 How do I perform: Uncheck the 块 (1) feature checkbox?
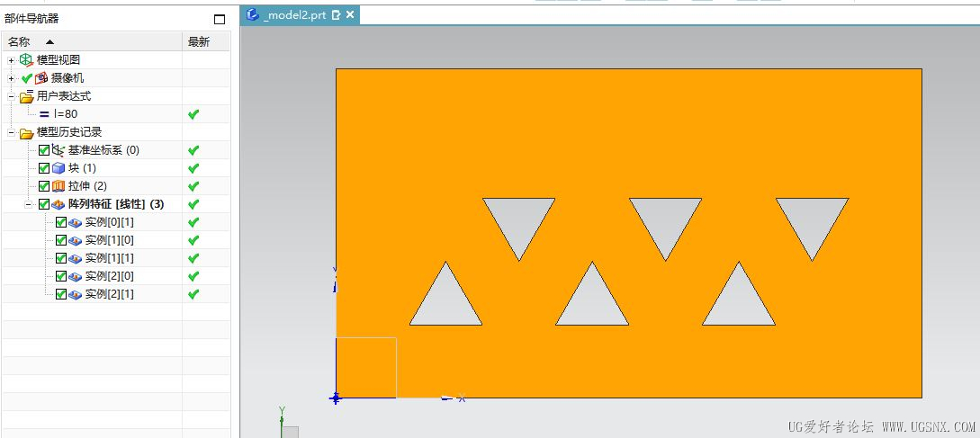44,169
